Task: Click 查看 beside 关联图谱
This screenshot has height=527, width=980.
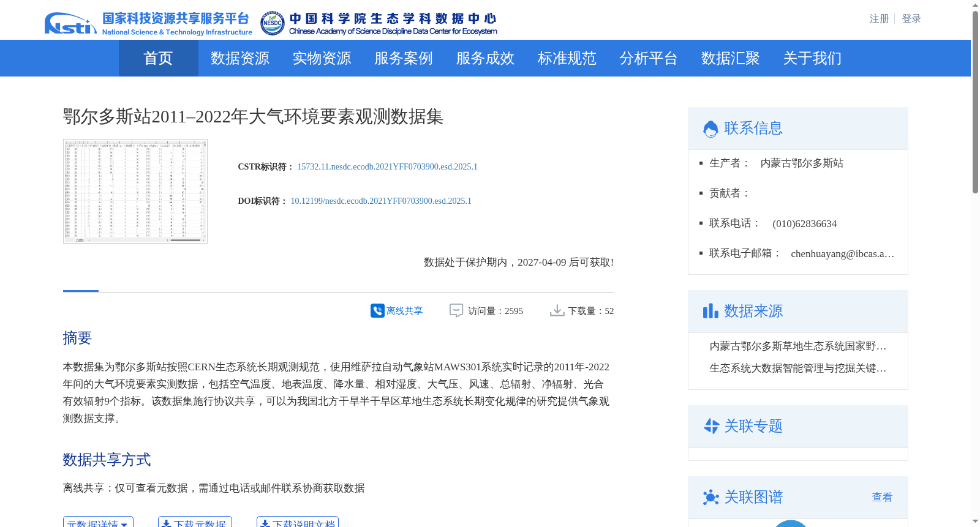Action: pyautogui.click(x=882, y=497)
